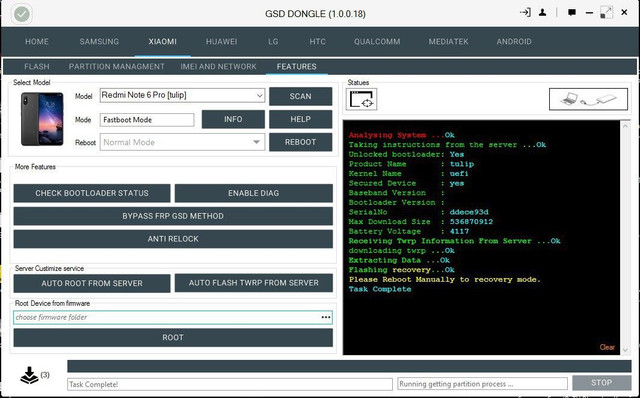Click the Redmi Note 6 Pro phone thumbnail
The image size is (640, 398).
coord(42,119)
